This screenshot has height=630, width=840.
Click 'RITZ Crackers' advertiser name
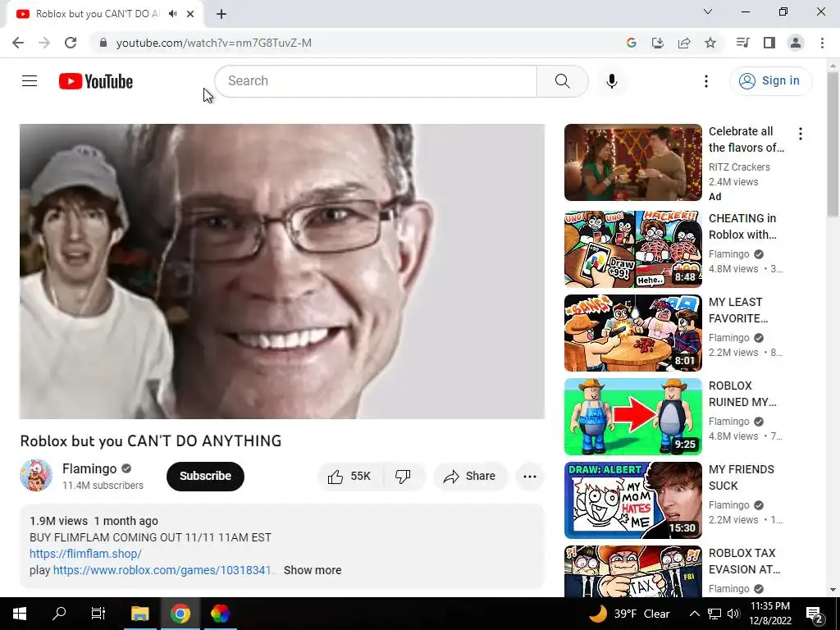tap(739, 167)
